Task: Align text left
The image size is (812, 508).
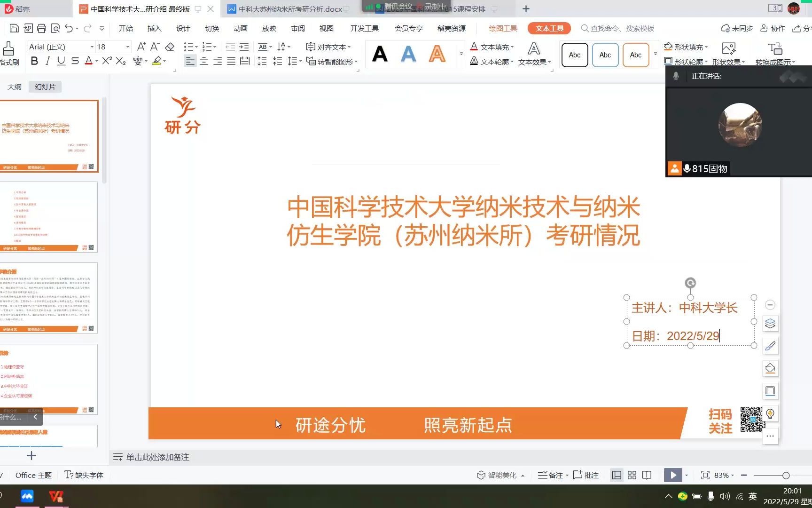Action: pyautogui.click(x=190, y=61)
